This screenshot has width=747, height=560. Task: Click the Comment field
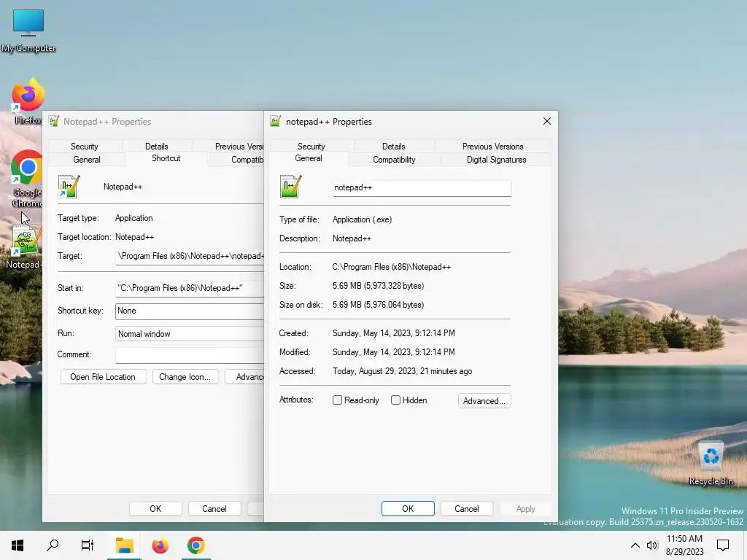tap(190, 355)
